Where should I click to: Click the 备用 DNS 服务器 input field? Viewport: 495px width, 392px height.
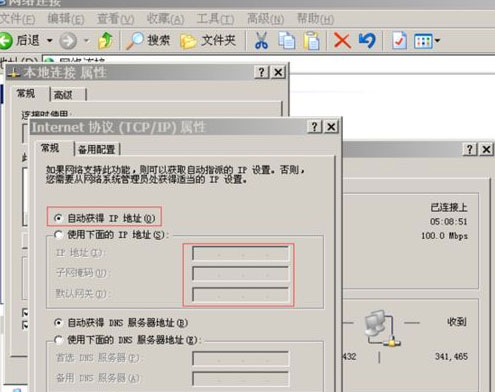[240, 379]
